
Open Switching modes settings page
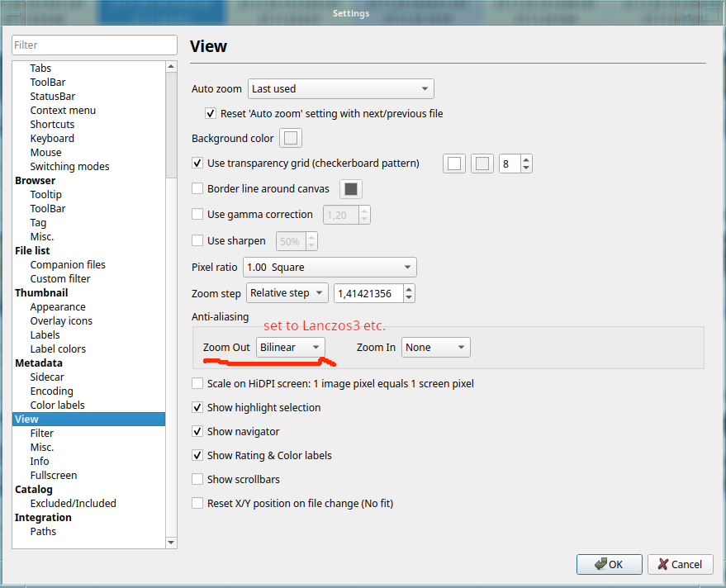[x=70, y=166]
